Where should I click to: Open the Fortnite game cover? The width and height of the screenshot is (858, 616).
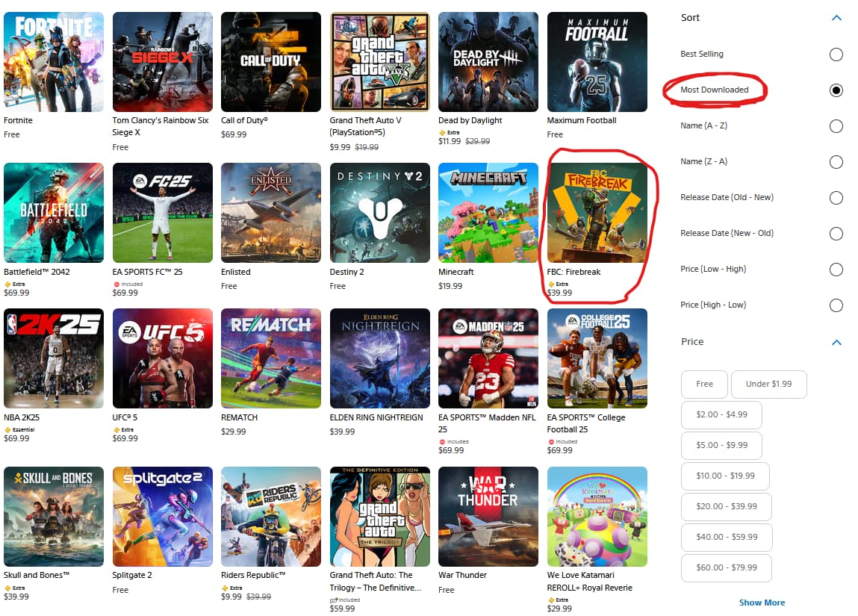pyautogui.click(x=54, y=62)
